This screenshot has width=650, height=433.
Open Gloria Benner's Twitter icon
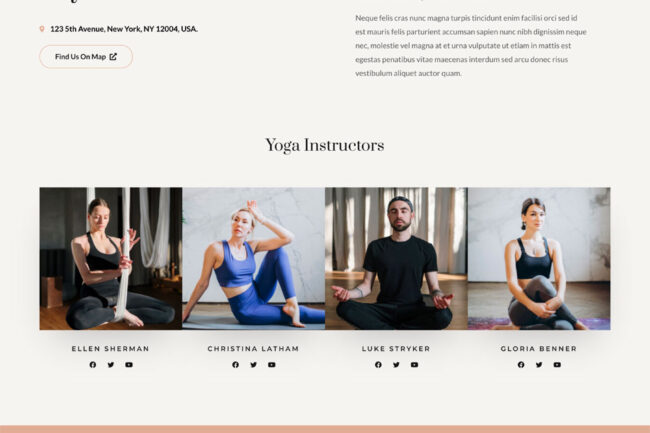539,365
